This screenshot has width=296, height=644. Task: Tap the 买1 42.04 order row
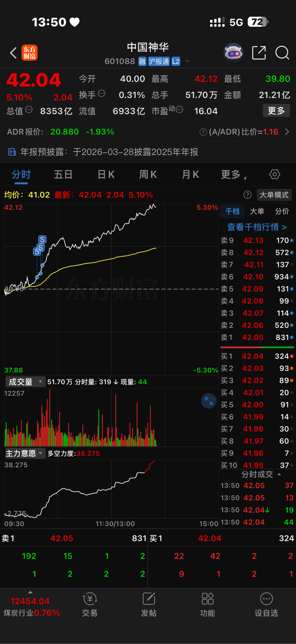257,356
